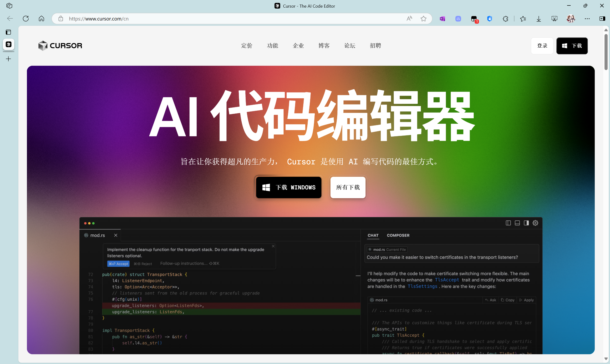The width and height of the screenshot is (610, 364).
Task: Go back to previous page
Action: pyautogui.click(x=10, y=19)
